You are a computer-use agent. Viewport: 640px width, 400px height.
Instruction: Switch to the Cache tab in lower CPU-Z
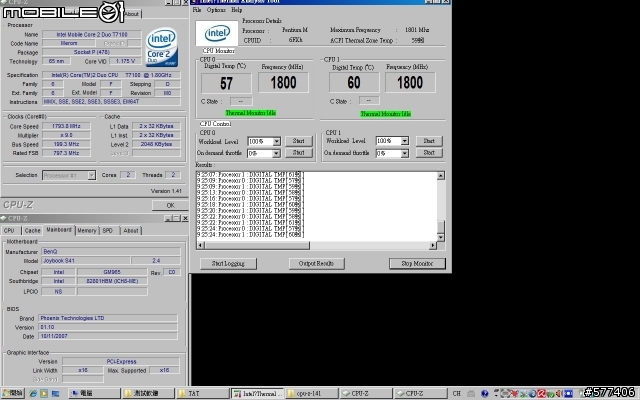coord(32,231)
